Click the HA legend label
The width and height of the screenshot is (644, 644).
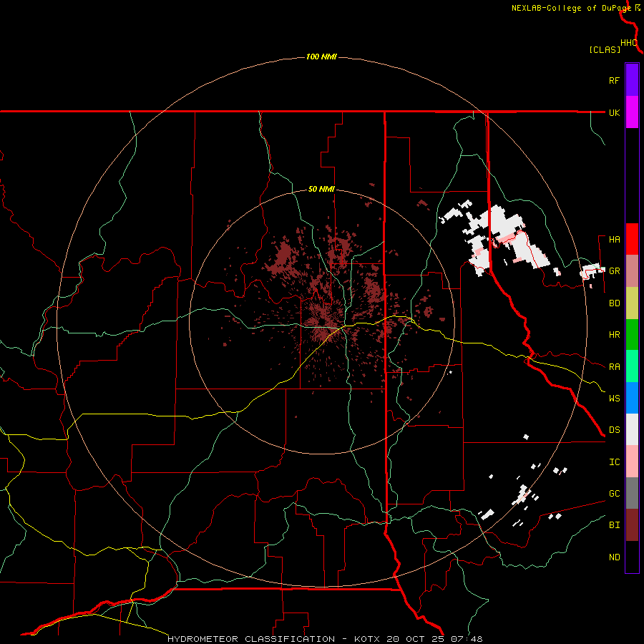tap(614, 240)
